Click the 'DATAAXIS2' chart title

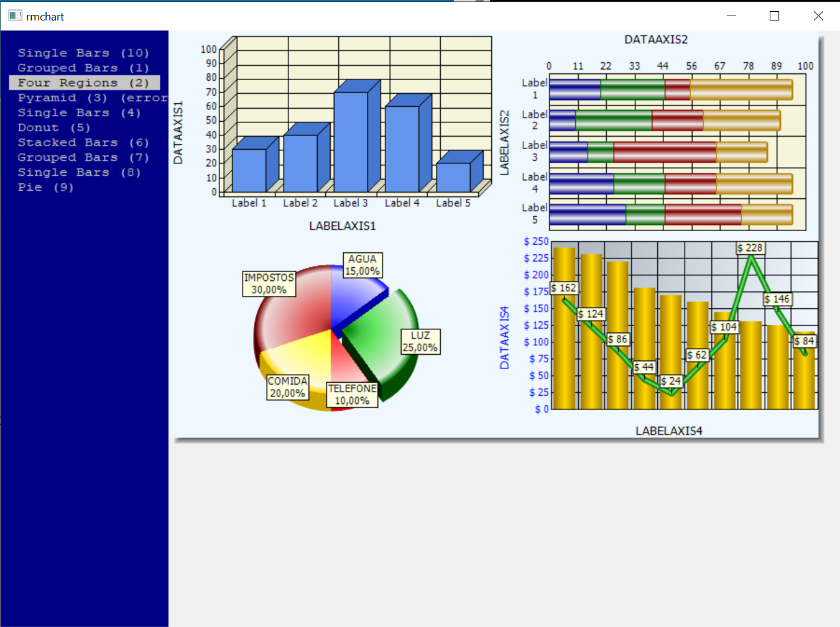[x=656, y=40]
